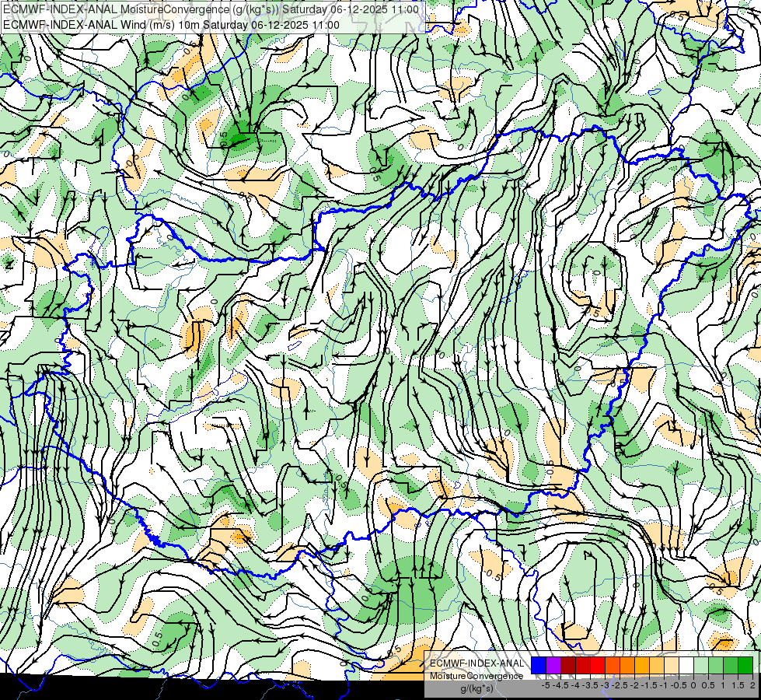Click the MoistureConvergence title line at top
This screenshot has width=761, height=700.
click(211, 9)
